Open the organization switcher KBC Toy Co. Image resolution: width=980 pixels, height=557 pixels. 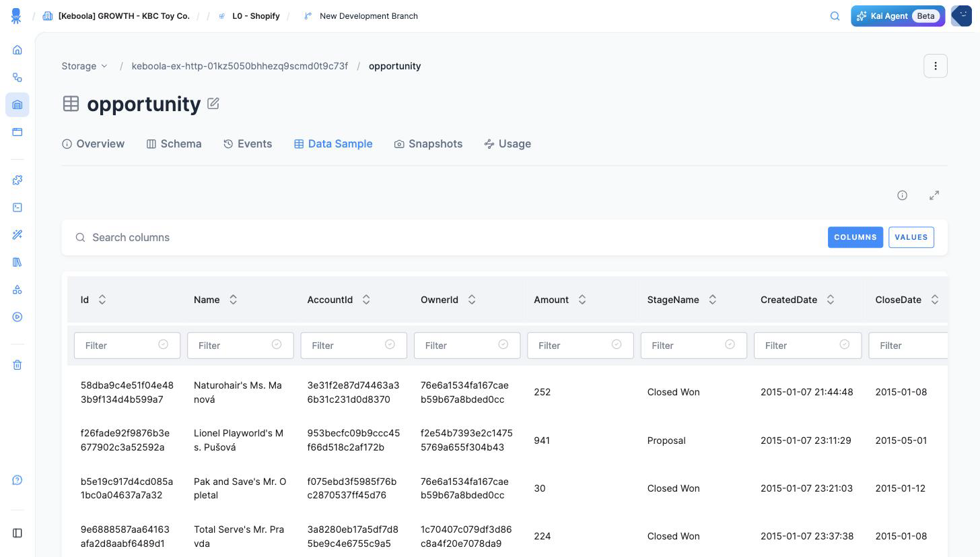tap(116, 16)
